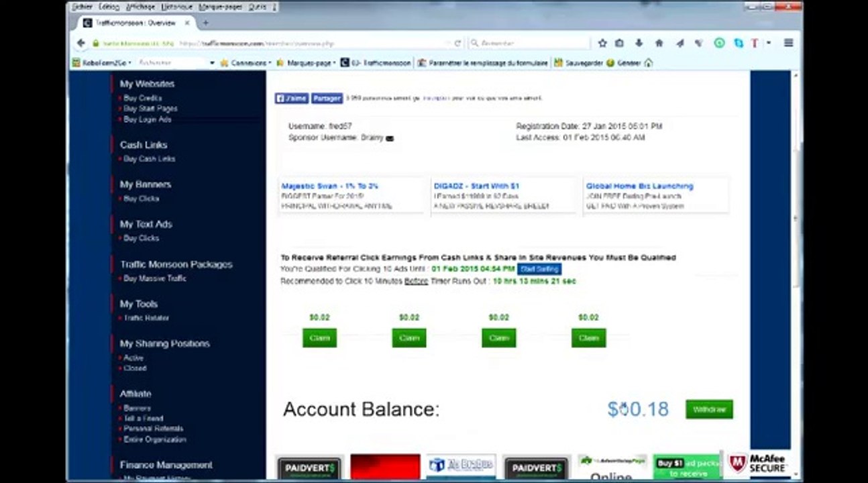This screenshot has width=868, height=483.
Task: Open the Marque-pages menu
Action: (219, 6)
